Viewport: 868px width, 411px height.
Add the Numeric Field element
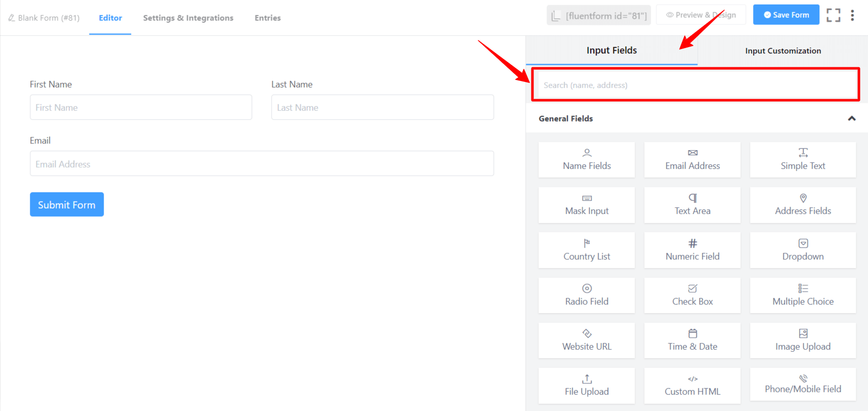coord(692,250)
